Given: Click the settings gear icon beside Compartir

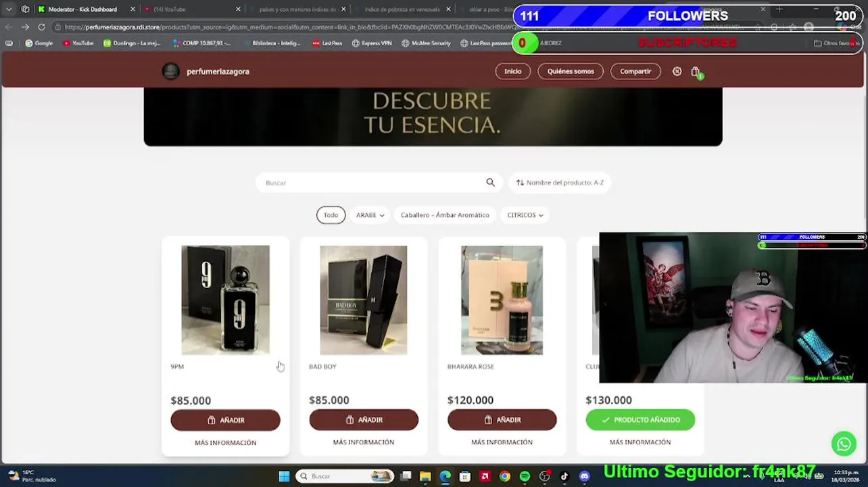Looking at the screenshot, I should (x=677, y=71).
